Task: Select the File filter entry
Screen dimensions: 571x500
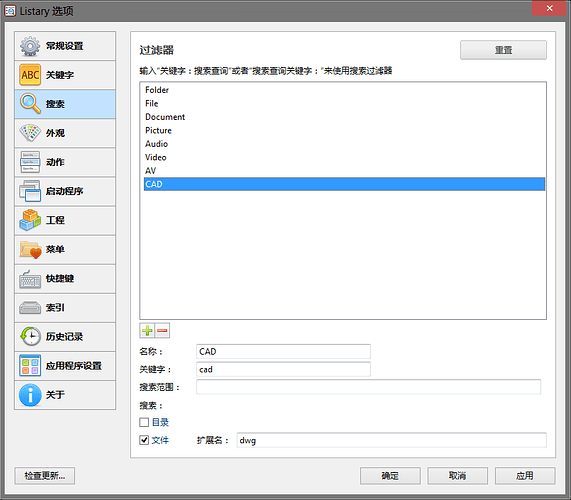Action: tap(344, 103)
